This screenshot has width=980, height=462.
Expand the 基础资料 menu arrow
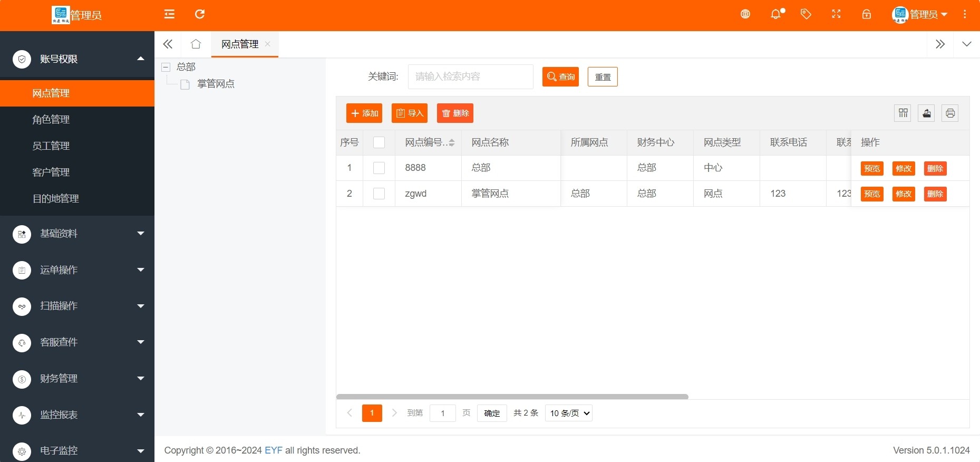tap(141, 233)
